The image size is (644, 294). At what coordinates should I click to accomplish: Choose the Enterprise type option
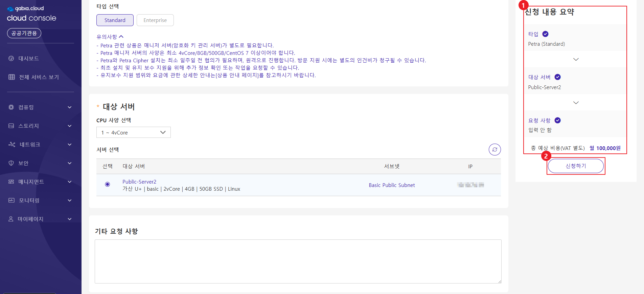pos(155,20)
